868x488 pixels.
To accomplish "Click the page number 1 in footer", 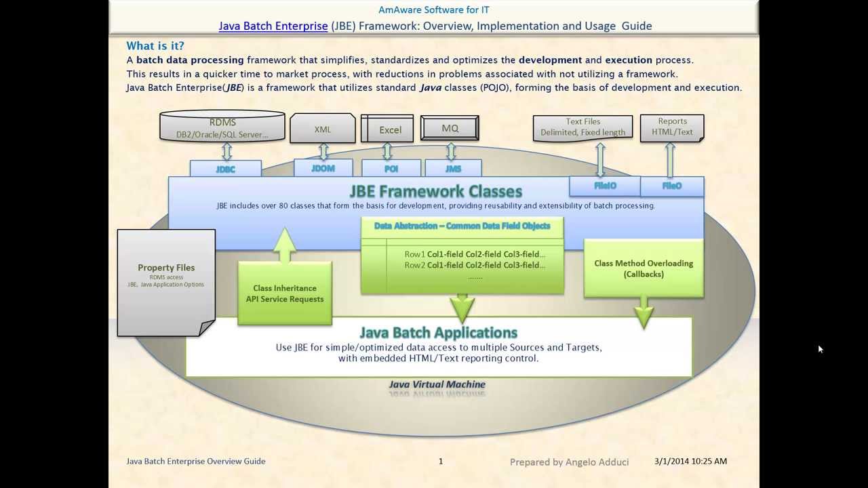I will [x=441, y=461].
